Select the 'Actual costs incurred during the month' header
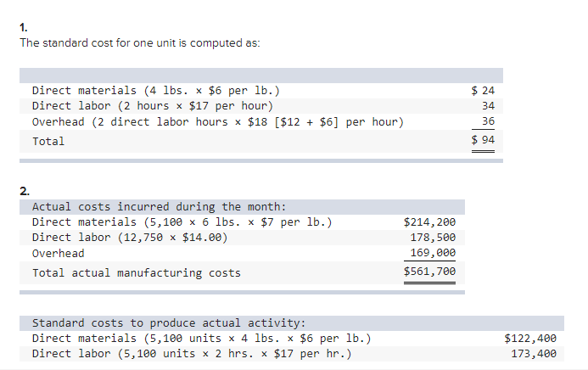Image resolution: width=588 pixels, height=370 pixels. click(x=159, y=207)
